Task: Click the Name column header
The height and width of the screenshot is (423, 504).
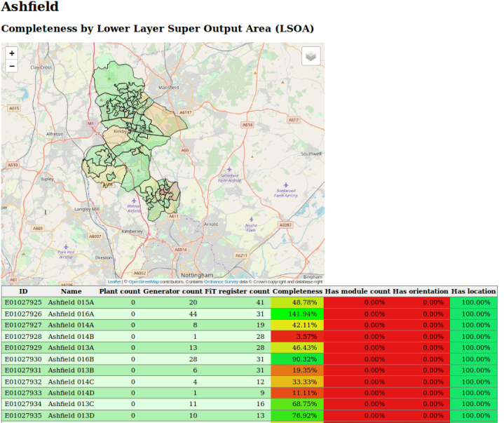Action: click(x=71, y=291)
